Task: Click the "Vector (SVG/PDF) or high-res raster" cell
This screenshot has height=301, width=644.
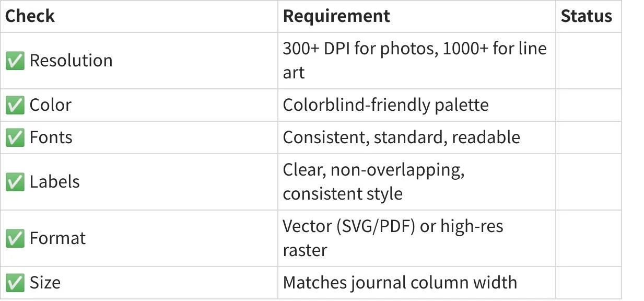Action: (393, 238)
